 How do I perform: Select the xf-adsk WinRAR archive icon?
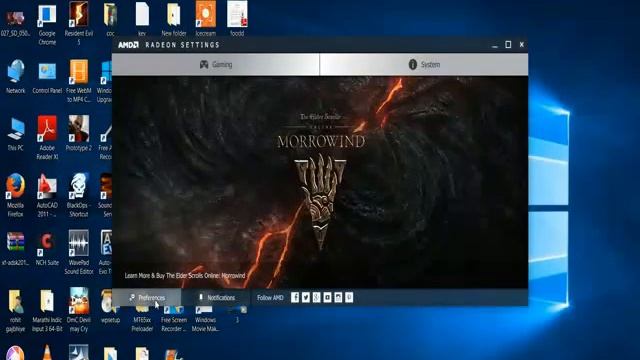pyautogui.click(x=16, y=249)
